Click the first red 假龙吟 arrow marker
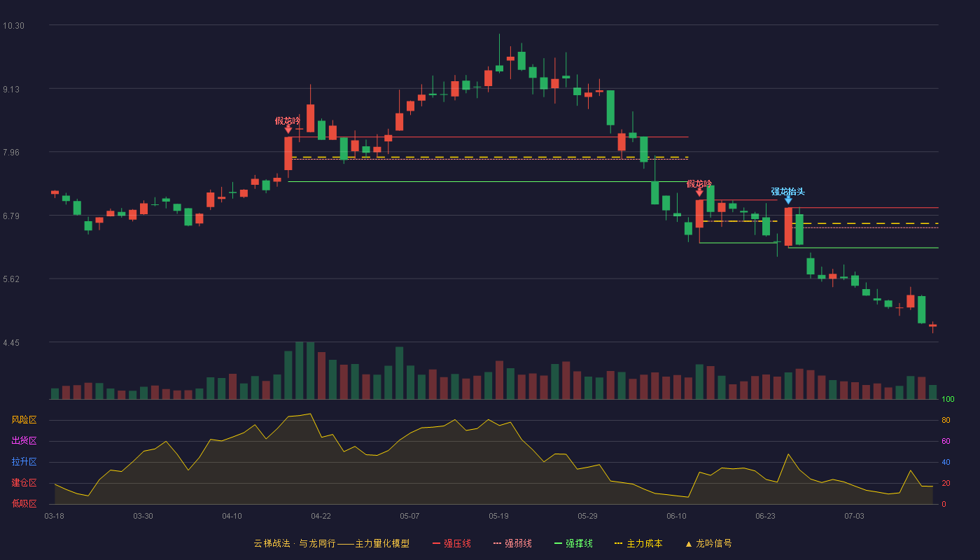 [288, 129]
